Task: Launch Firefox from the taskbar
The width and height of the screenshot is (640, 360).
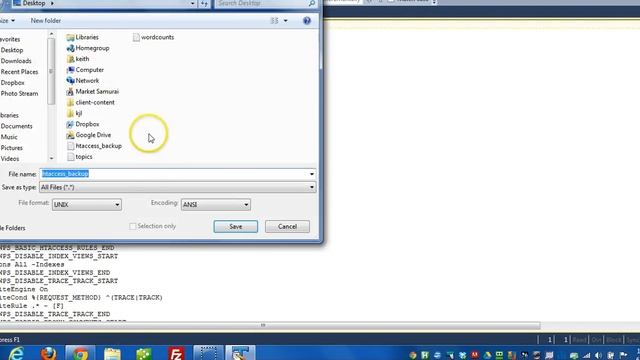Action: pyautogui.click(x=49, y=353)
